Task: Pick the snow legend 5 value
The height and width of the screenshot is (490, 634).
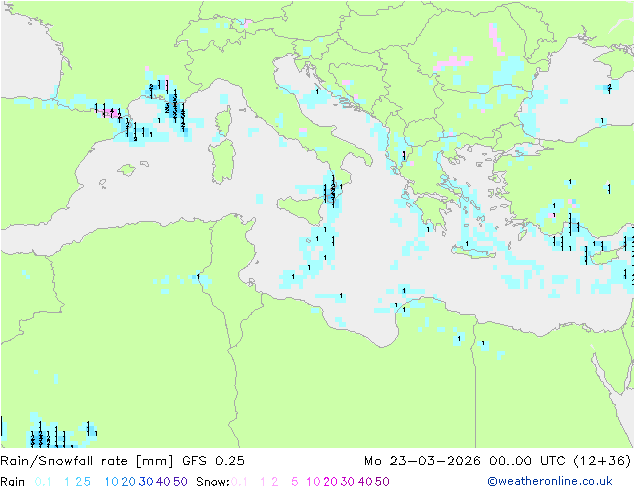Action: pos(295,482)
